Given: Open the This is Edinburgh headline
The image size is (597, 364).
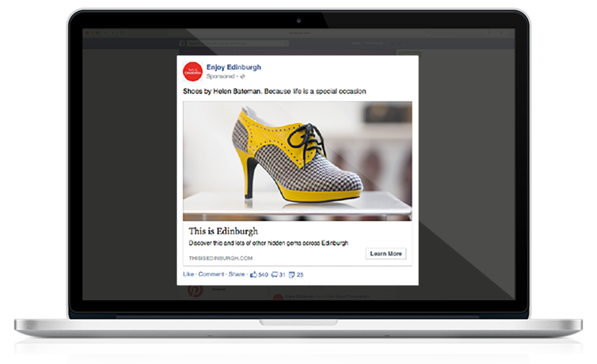Looking at the screenshot, I should coord(223,231).
